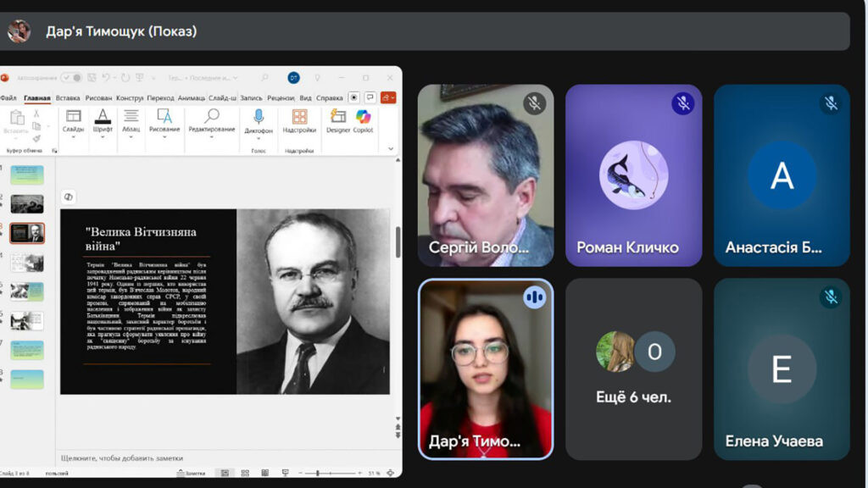Viewport: 868px width, 488px height.
Task: Click the Вставить paste icon
Action: pos(16,117)
